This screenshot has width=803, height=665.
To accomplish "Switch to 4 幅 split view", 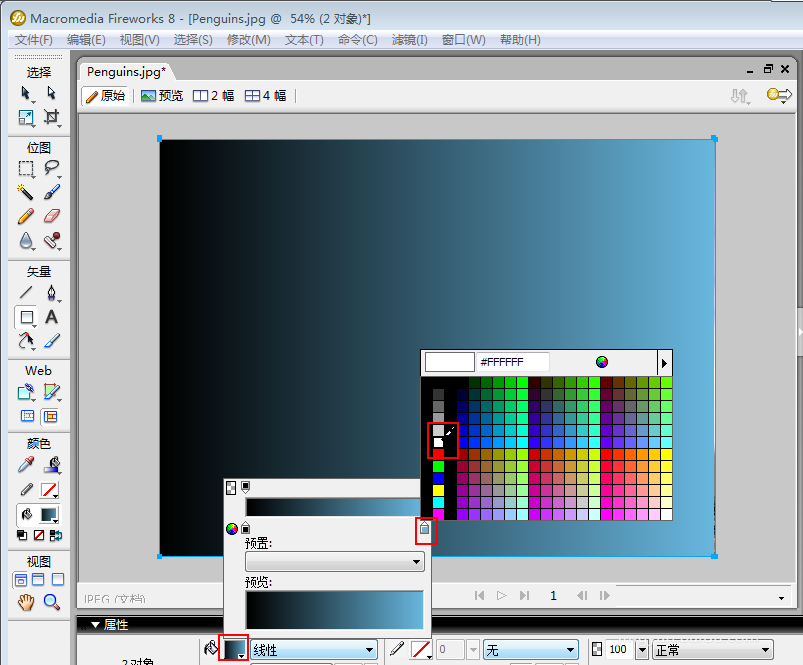I will (266, 96).
